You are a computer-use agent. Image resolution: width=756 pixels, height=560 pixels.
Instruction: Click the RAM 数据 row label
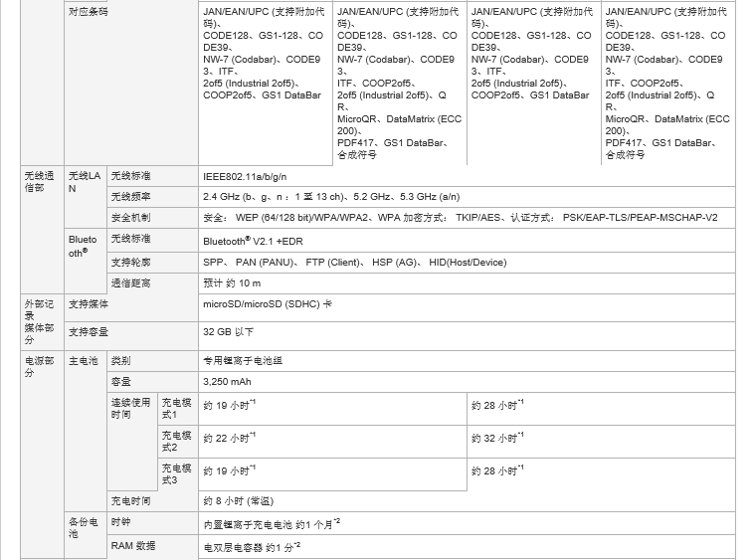pyautogui.click(x=133, y=546)
